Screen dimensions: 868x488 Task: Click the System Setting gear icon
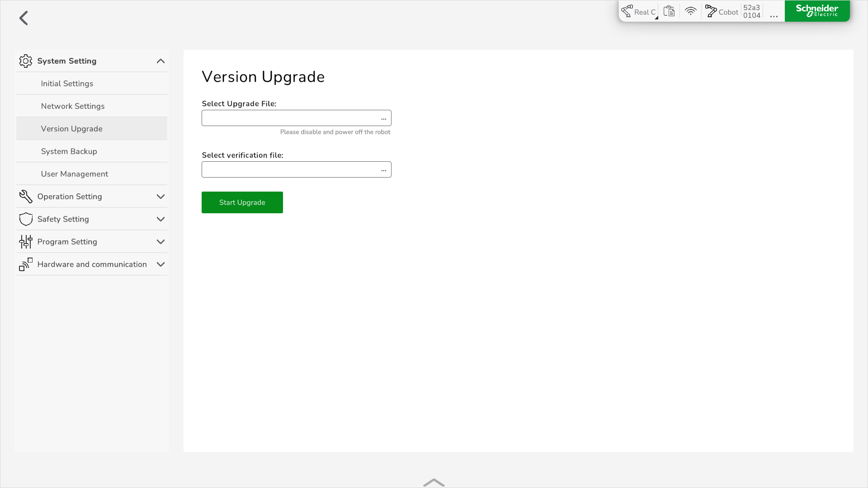coord(26,61)
